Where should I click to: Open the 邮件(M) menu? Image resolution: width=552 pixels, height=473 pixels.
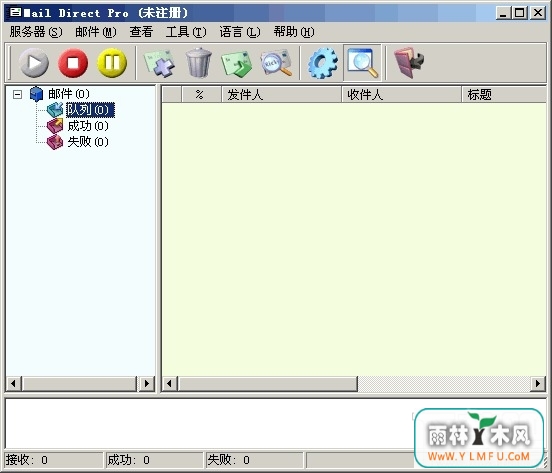[x=96, y=32]
